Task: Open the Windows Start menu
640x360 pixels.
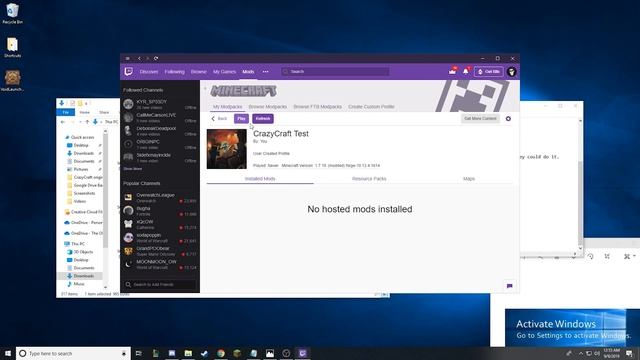Action: tap(8, 353)
